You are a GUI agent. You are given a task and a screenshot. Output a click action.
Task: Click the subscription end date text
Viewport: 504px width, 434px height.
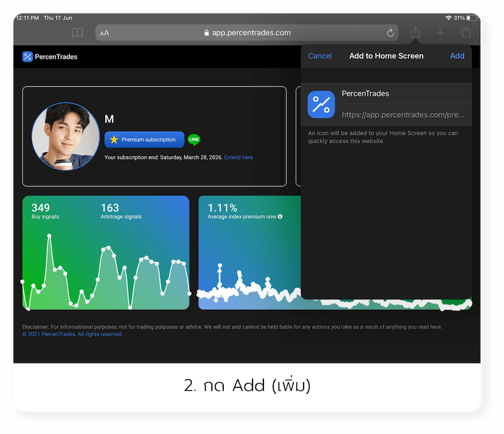coord(163,157)
